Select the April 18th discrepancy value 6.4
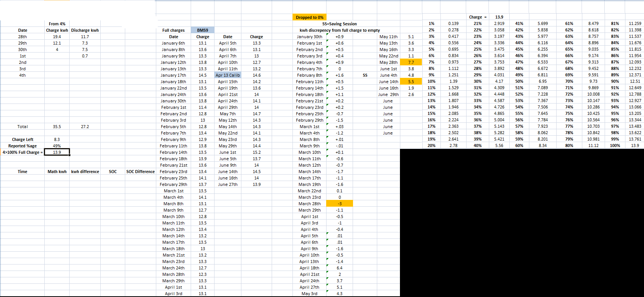Screen dimensions: 644x297 [x=339, y=268]
